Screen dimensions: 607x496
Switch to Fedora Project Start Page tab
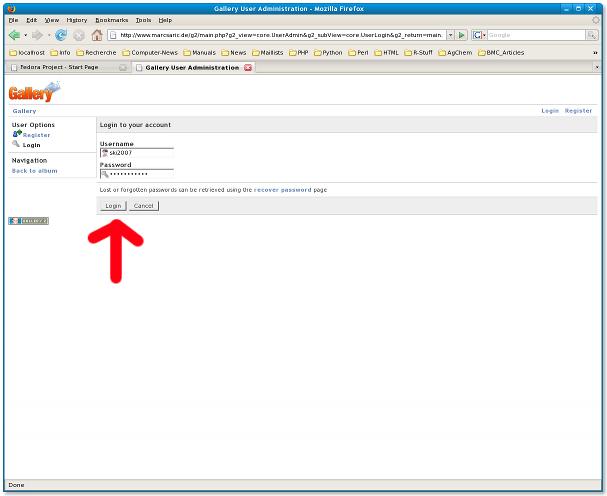[x=65, y=67]
